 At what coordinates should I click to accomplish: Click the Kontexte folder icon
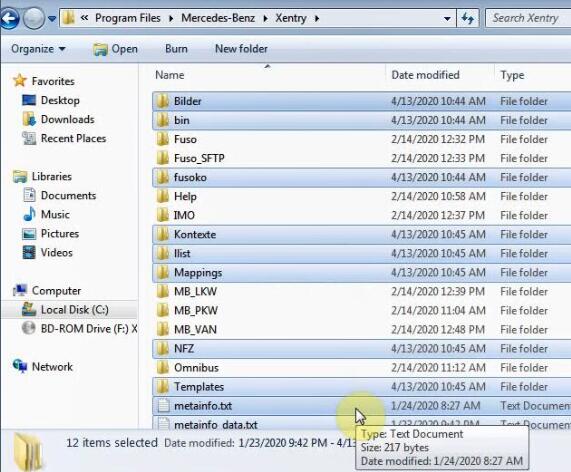(162, 234)
